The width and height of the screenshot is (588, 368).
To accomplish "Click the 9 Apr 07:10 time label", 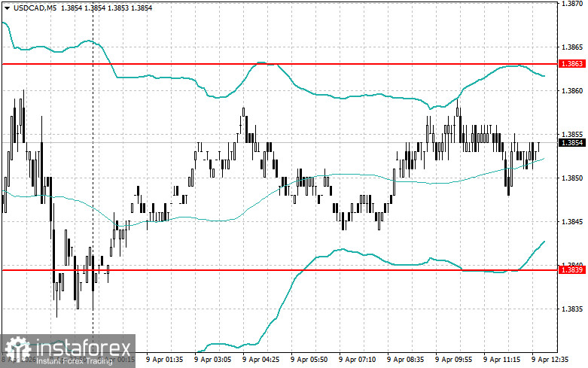I will (358, 360).
